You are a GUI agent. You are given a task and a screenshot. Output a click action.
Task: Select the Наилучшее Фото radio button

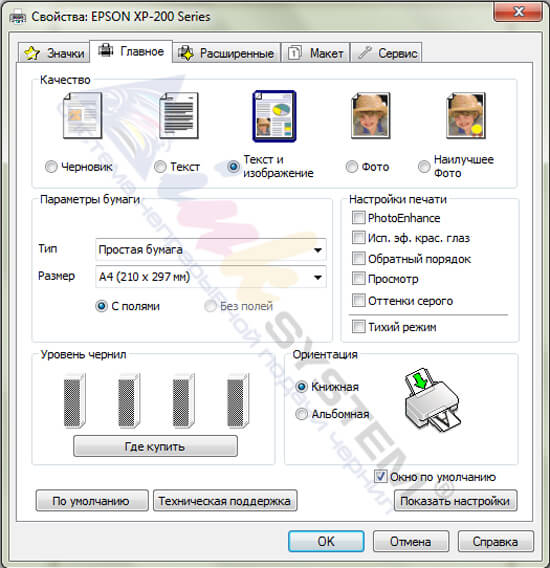point(424,167)
